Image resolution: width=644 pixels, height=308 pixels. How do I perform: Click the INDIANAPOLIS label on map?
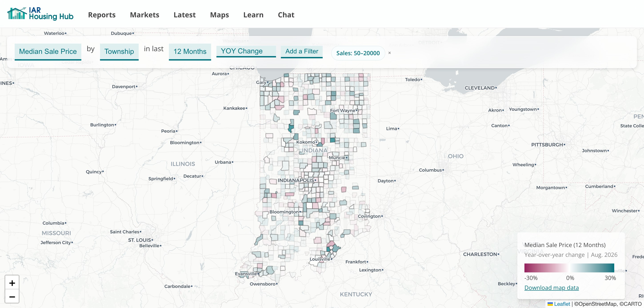296,180
